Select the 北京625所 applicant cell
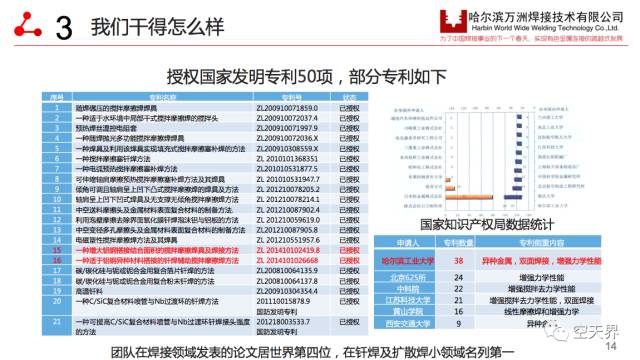The width and height of the screenshot is (640, 360). (407, 278)
